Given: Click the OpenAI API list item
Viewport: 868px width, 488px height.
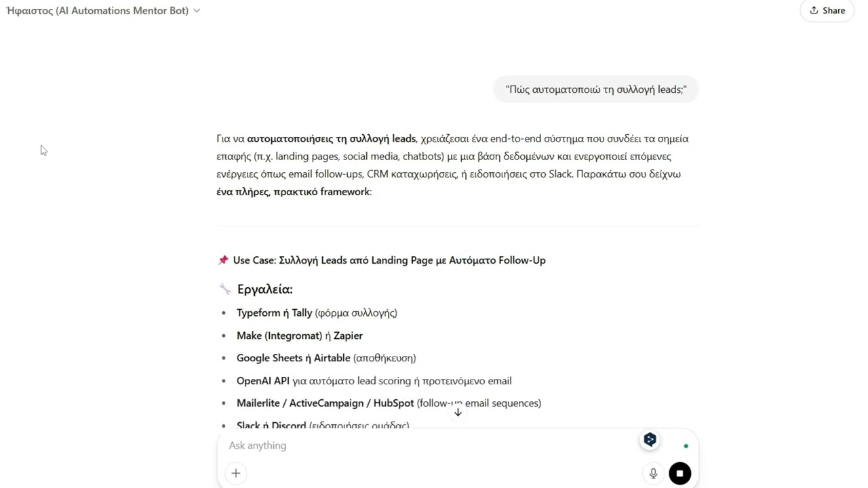Looking at the screenshot, I should [374, 381].
